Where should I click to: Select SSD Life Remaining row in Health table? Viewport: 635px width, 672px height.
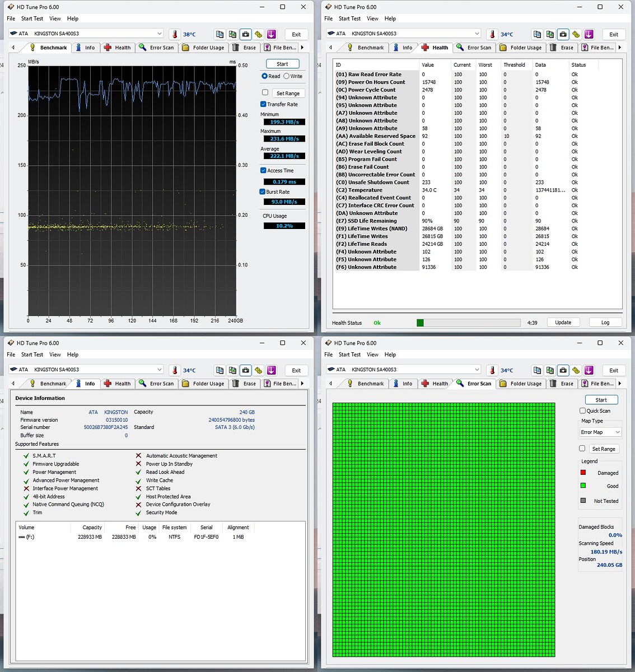tap(465, 221)
